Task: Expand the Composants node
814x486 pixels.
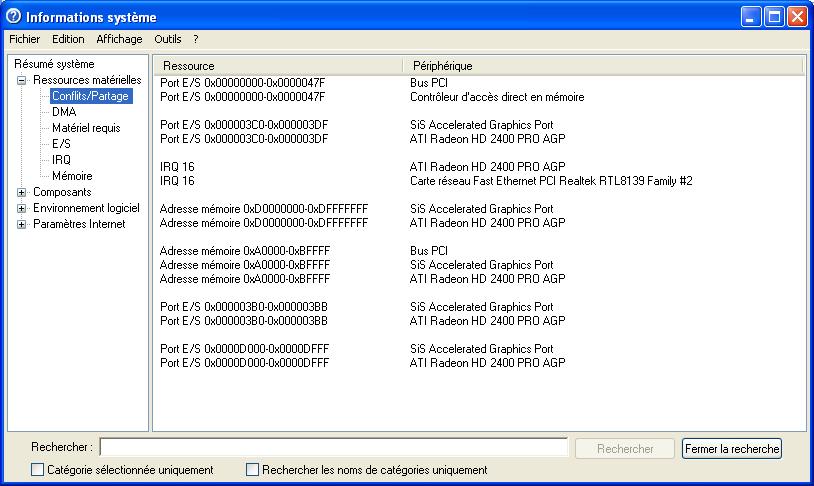Action: (21, 192)
